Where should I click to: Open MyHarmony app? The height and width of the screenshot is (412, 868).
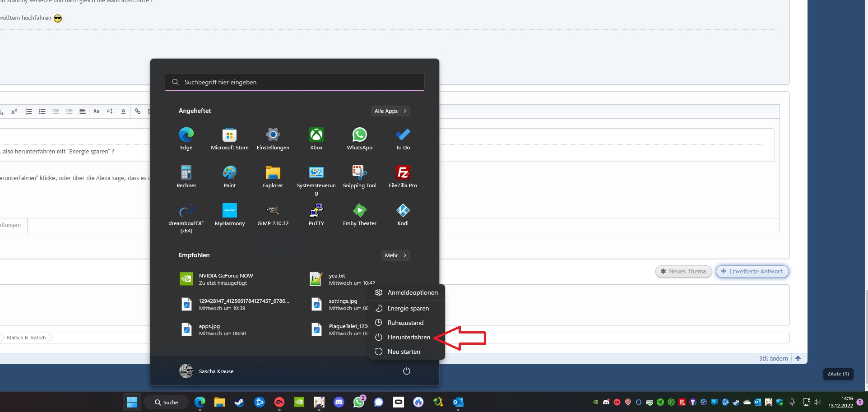click(229, 214)
